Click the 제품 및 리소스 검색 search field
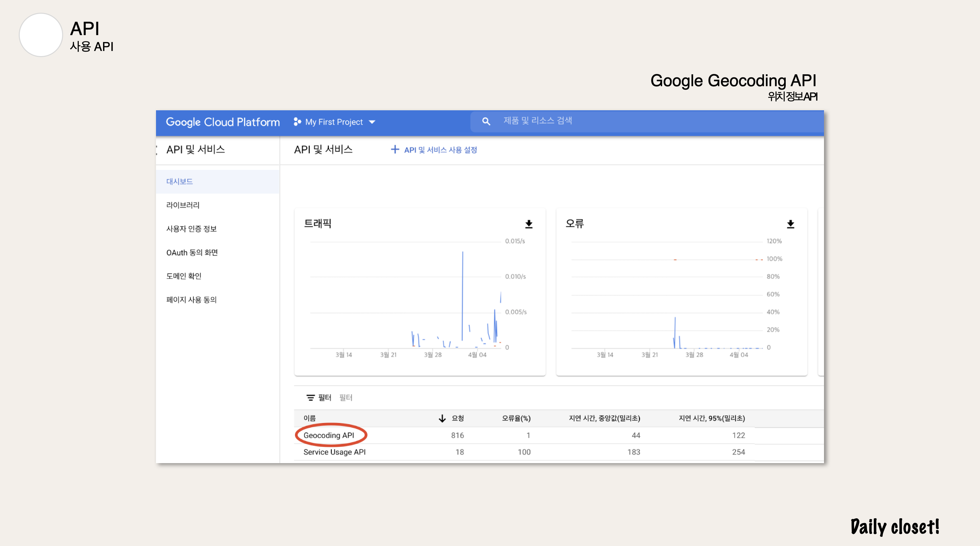 point(647,121)
